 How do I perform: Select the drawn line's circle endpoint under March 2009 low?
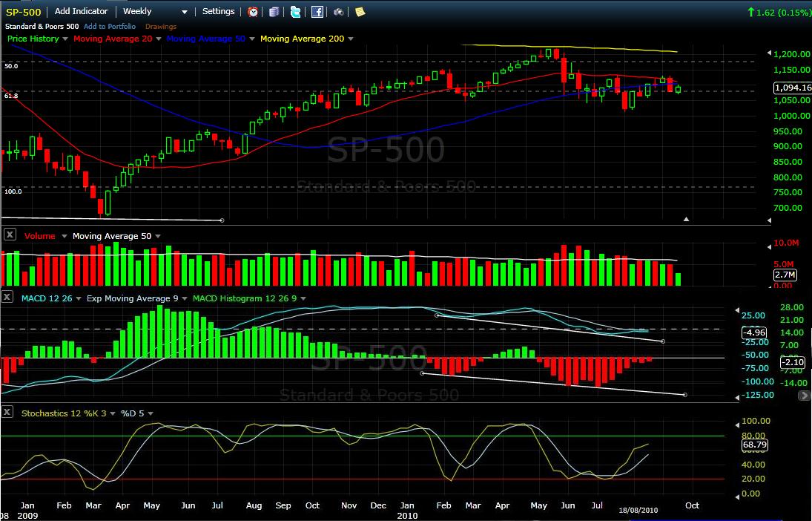[222, 220]
